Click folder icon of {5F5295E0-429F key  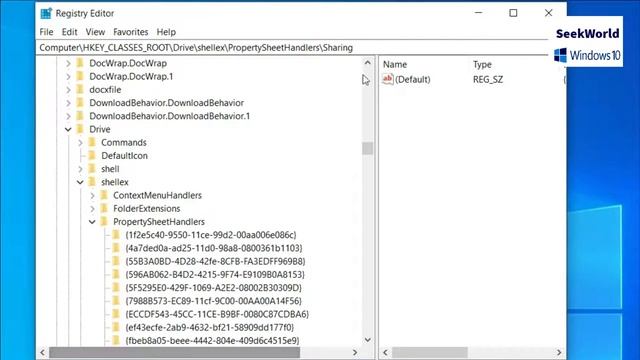click(116, 288)
